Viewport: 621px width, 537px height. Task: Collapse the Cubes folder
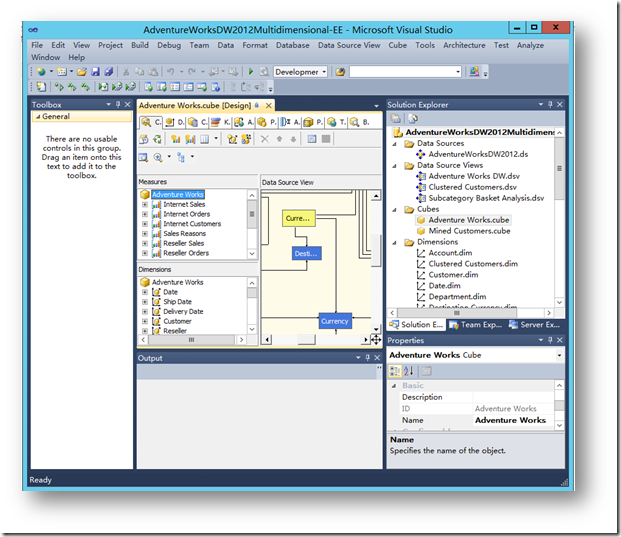[394, 209]
